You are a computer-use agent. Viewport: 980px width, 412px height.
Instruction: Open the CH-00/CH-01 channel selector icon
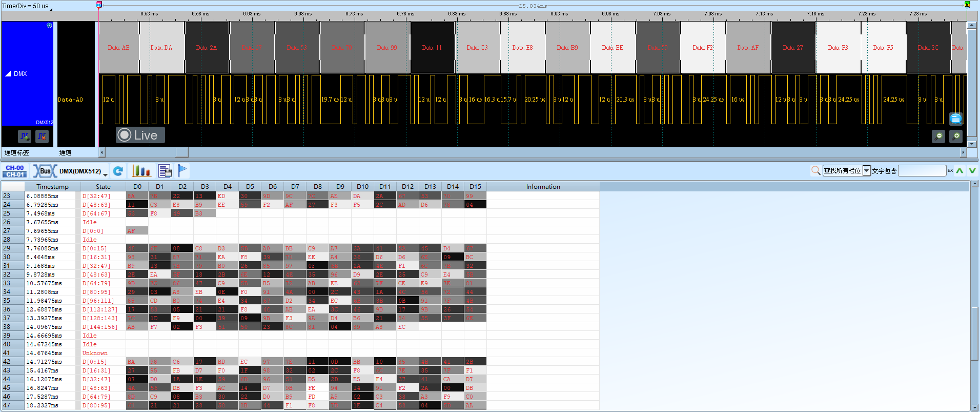point(15,171)
